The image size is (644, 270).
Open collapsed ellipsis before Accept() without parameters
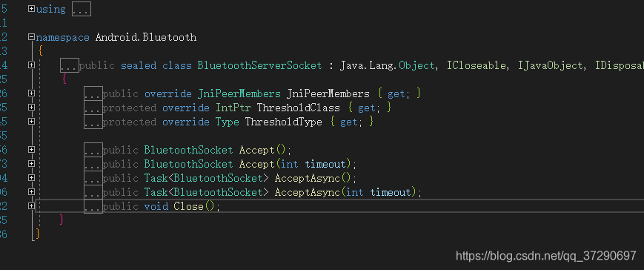click(x=93, y=150)
